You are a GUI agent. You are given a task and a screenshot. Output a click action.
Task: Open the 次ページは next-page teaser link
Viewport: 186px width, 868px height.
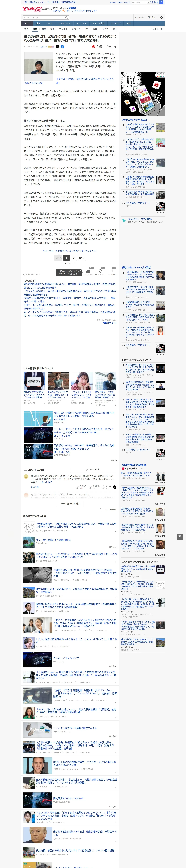point(70,251)
